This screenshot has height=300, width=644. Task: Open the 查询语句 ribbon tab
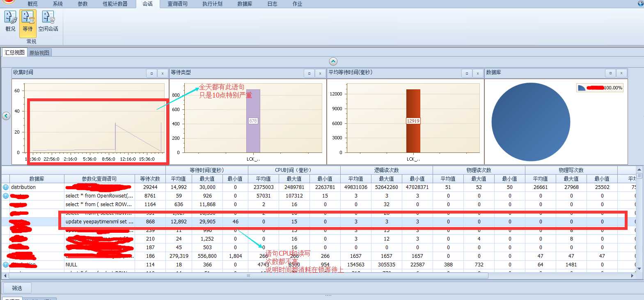pos(178,4)
